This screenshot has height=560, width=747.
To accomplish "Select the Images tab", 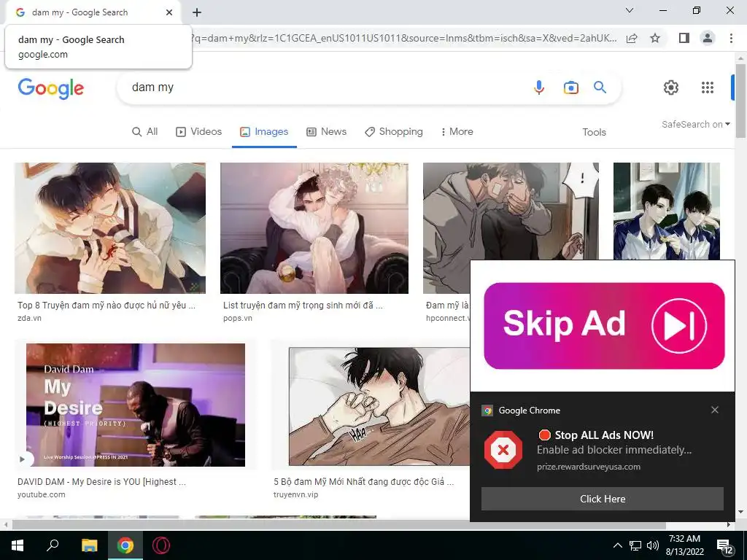I will (264, 132).
